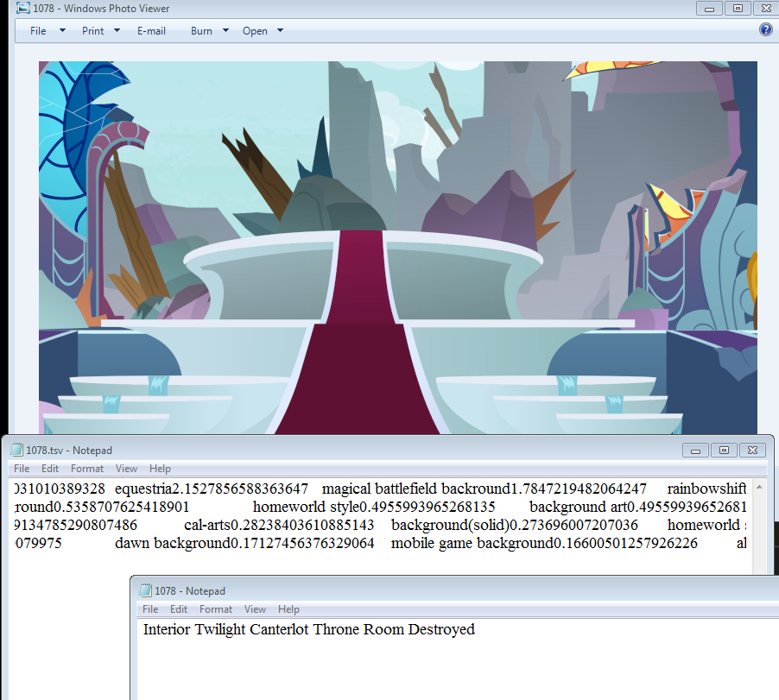Open Format menu in 1078 Notepad
The height and width of the screenshot is (700, 779).
tap(216, 609)
